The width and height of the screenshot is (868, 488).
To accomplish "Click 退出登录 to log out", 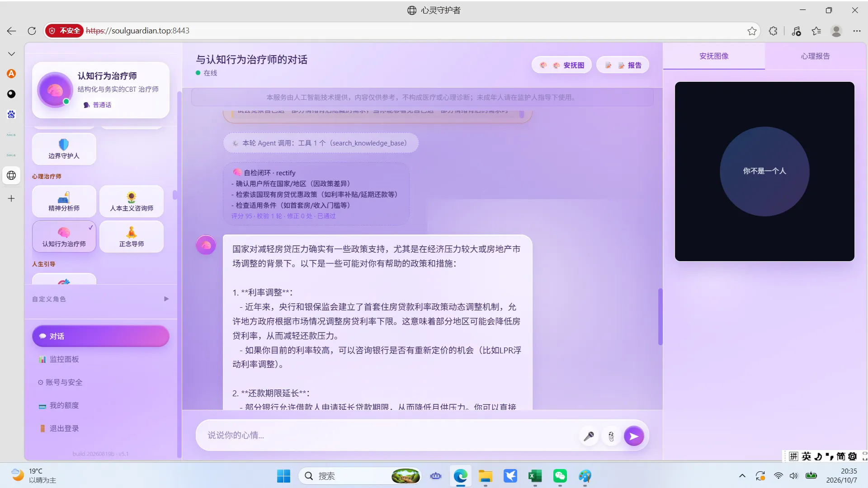I will point(100,428).
